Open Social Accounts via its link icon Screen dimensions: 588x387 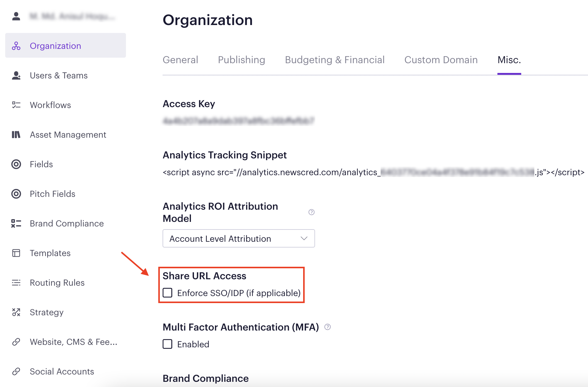(16, 371)
